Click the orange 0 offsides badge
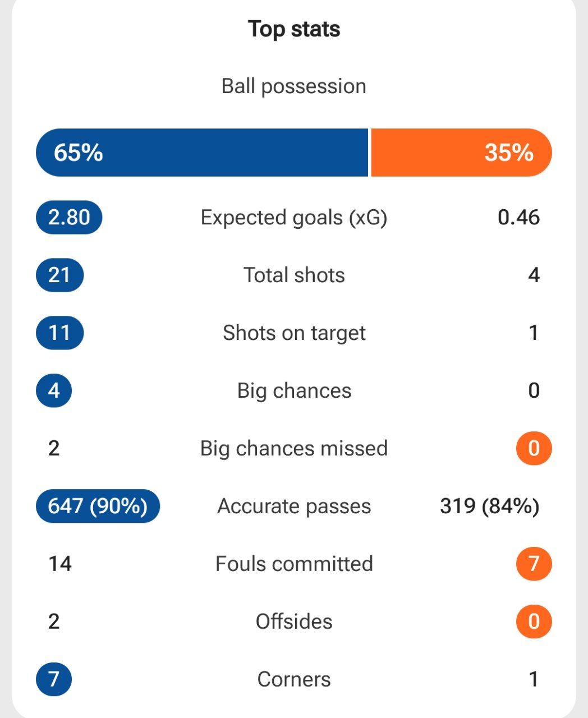Screen dimensions: 588x718 coord(534,622)
